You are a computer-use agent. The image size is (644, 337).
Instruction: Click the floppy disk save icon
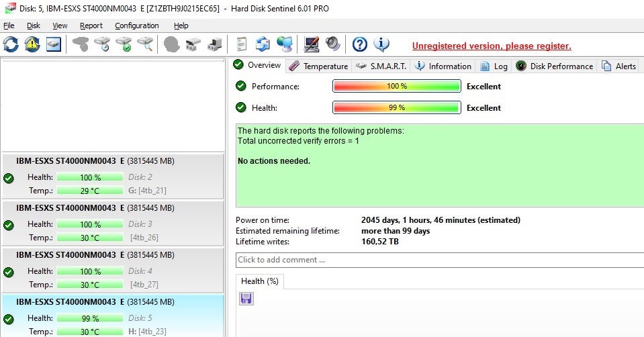pos(246,299)
